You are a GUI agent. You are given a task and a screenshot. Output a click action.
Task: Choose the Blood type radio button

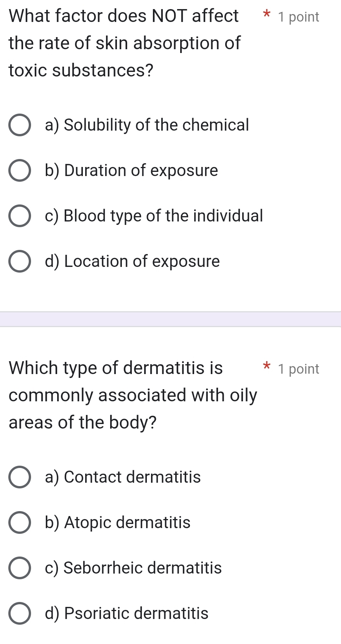19,216
